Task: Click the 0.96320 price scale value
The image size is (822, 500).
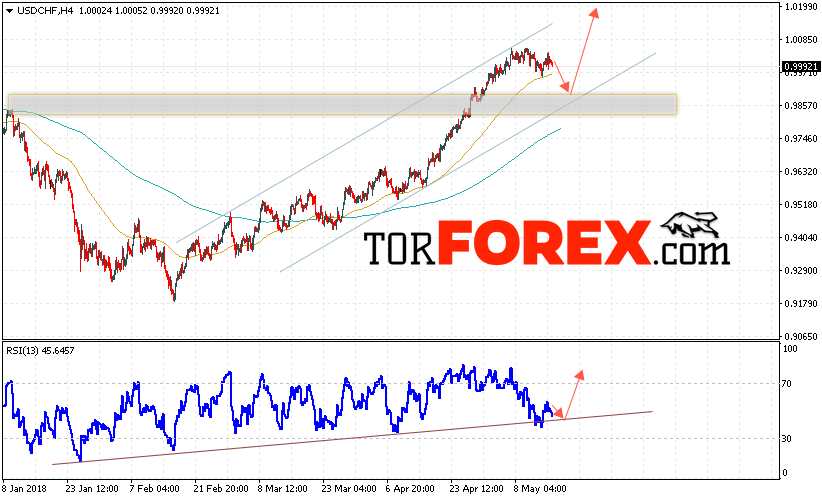Action: click(x=801, y=171)
